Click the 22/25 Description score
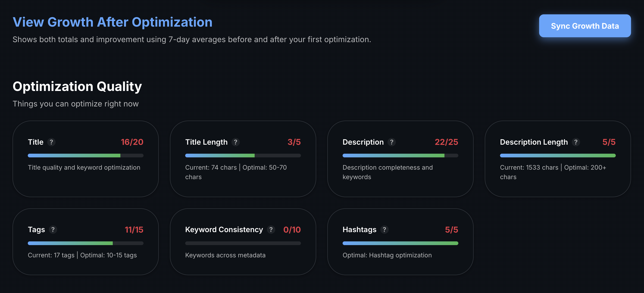The image size is (644, 293). pos(446,142)
